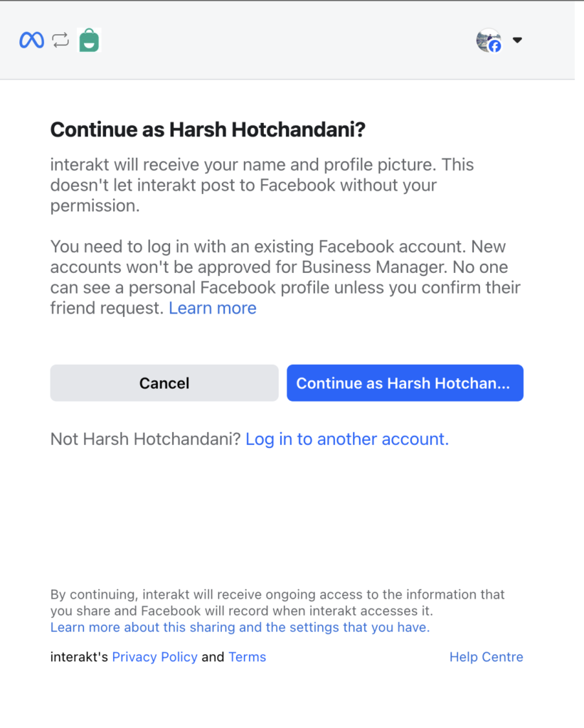Click the interakt's label in the footer
This screenshot has width=584, height=728.
[x=79, y=657]
